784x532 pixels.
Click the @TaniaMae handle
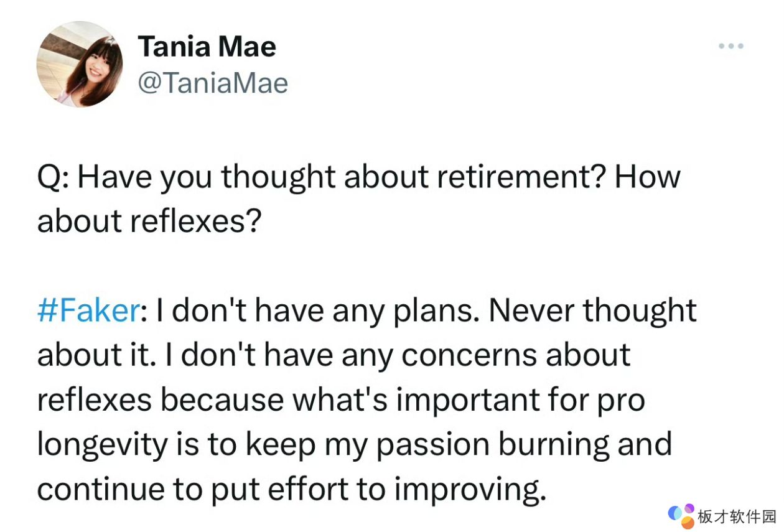[212, 83]
